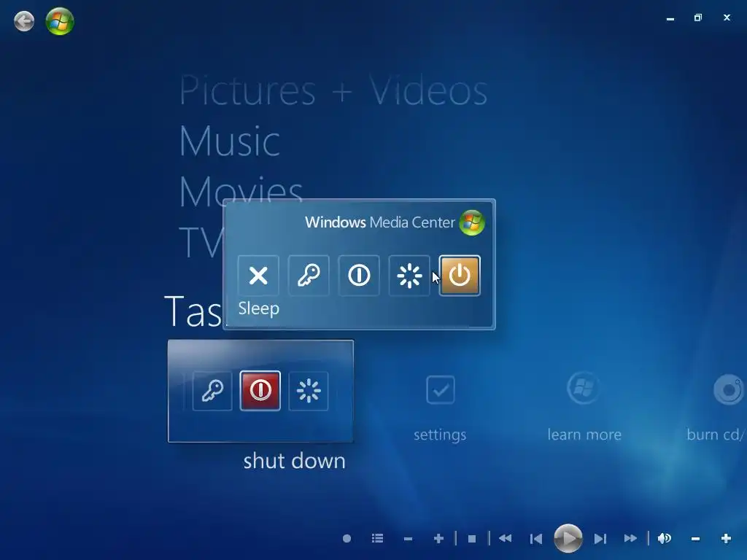This screenshot has height=560, width=747.
Task: Open the learn more Windows icon tile
Action: [x=583, y=388]
